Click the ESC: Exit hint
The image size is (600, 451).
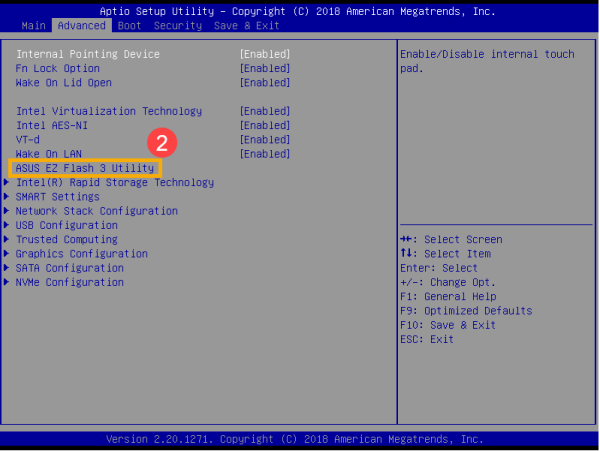(x=427, y=339)
